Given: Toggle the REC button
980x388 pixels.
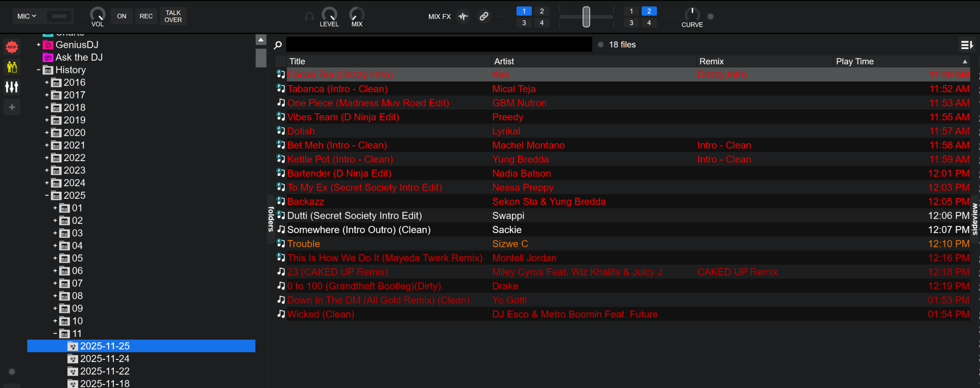Looking at the screenshot, I should pos(146,16).
